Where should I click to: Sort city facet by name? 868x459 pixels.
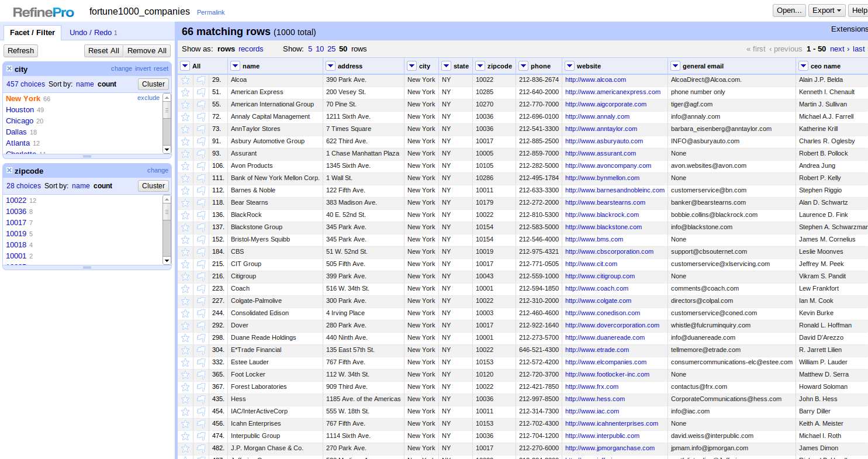pyautogui.click(x=85, y=84)
